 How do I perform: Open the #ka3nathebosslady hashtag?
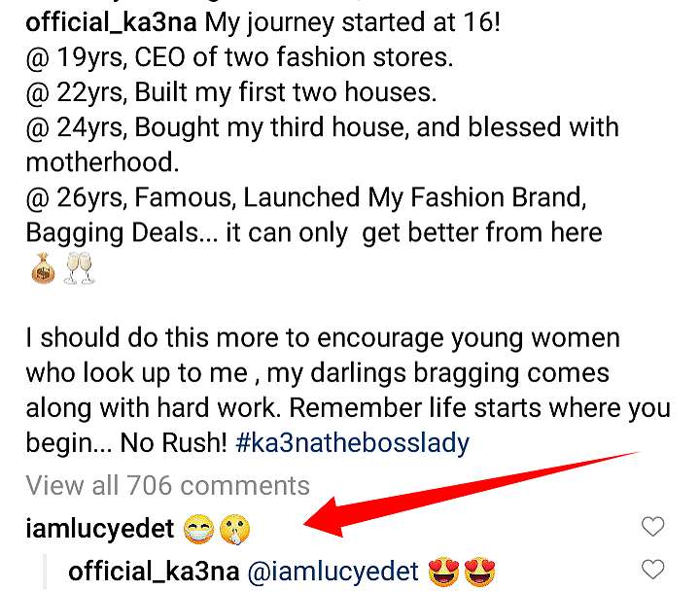click(352, 443)
